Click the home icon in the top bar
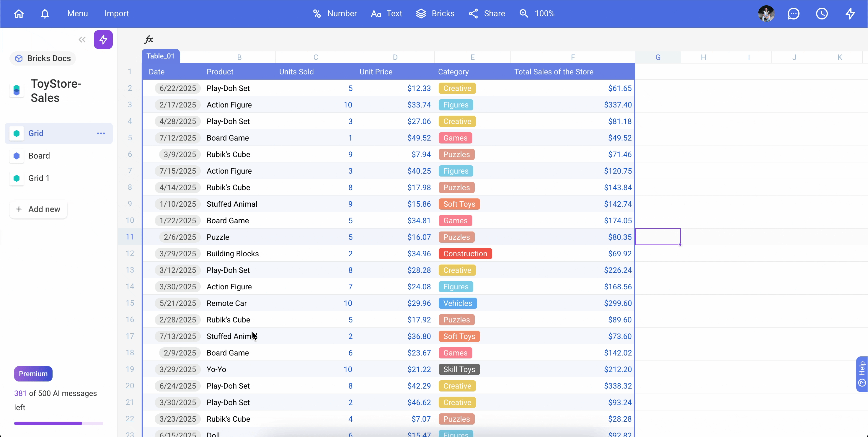The height and width of the screenshot is (437, 868). click(x=19, y=14)
